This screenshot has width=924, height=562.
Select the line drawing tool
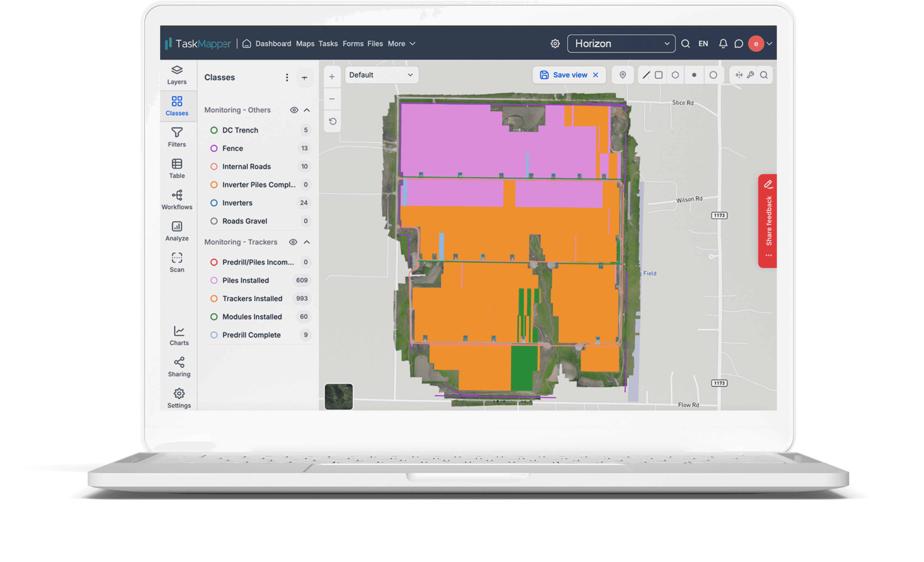click(x=646, y=75)
